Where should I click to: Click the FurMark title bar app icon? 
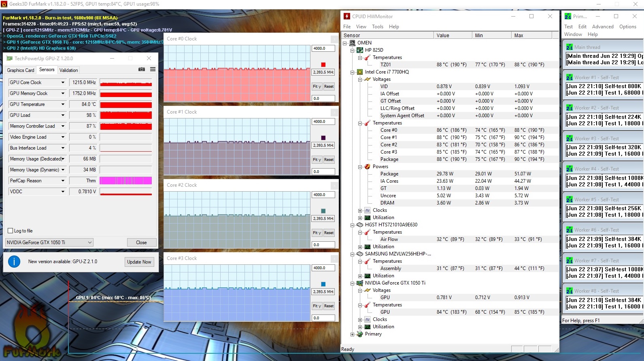click(x=4, y=4)
